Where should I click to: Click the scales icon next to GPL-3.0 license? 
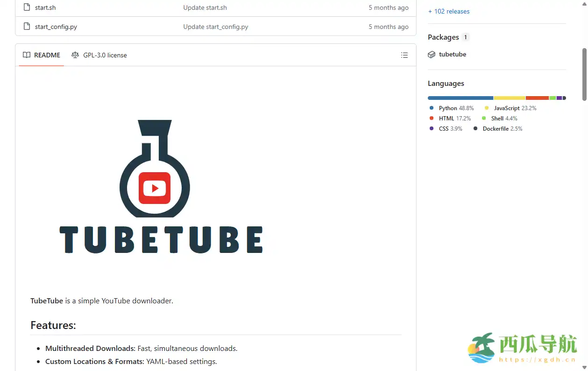(75, 55)
